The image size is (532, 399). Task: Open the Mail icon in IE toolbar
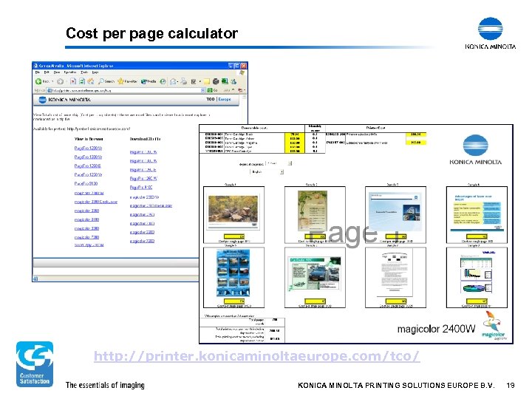tap(173, 81)
